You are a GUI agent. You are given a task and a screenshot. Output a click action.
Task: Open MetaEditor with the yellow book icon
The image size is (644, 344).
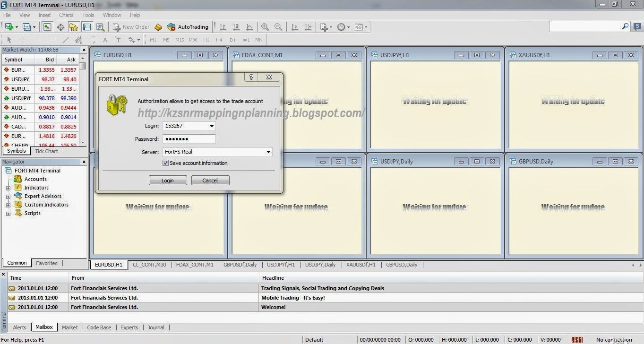(x=158, y=27)
